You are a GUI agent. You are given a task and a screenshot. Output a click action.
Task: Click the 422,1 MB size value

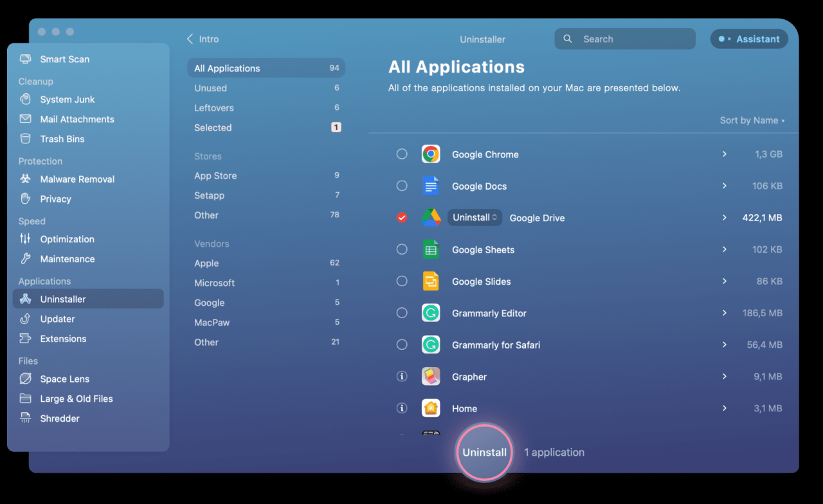click(x=762, y=218)
